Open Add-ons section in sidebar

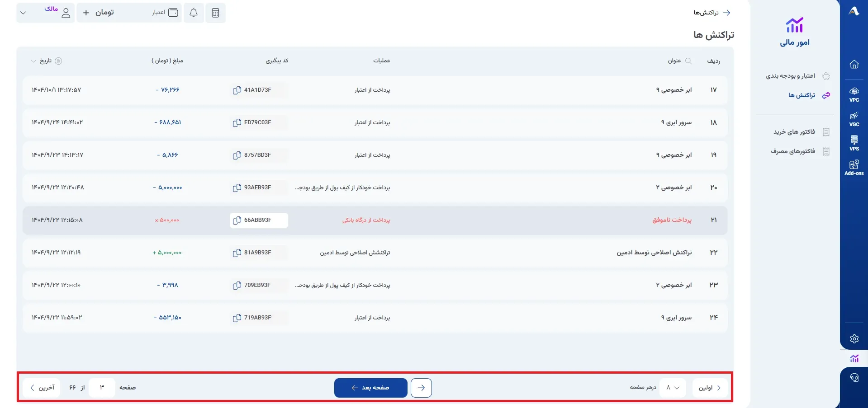tap(854, 168)
